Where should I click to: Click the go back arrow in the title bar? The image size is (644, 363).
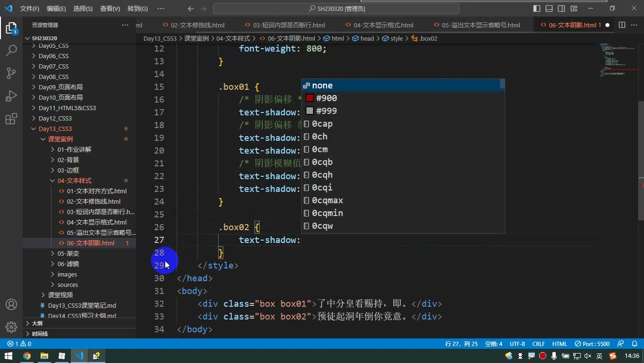coord(191,9)
